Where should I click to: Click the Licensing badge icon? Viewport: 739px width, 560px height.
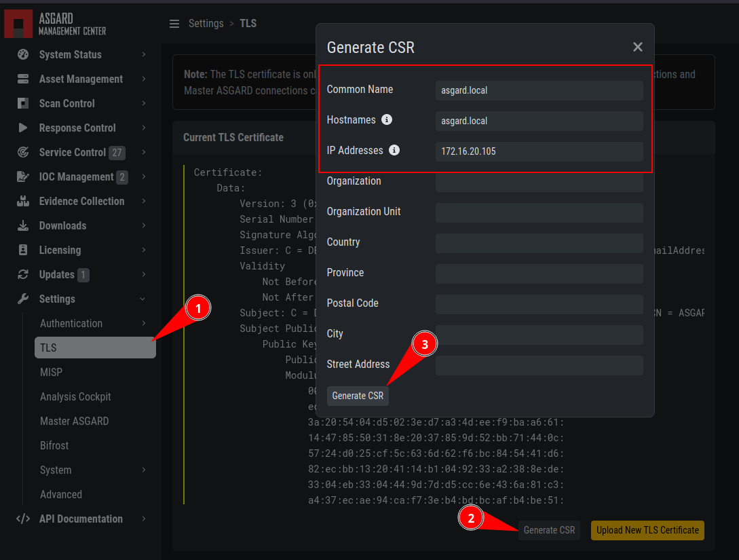pyautogui.click(x=22, y=250)
